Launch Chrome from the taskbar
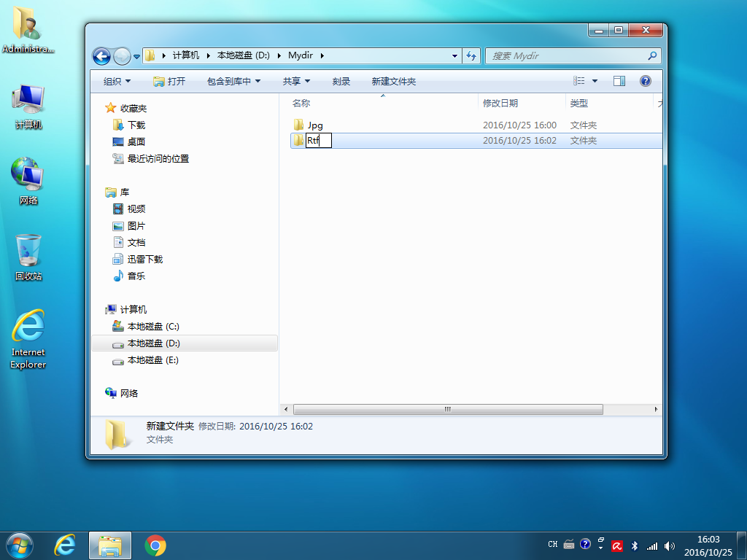747x560 pixels. 155,545
